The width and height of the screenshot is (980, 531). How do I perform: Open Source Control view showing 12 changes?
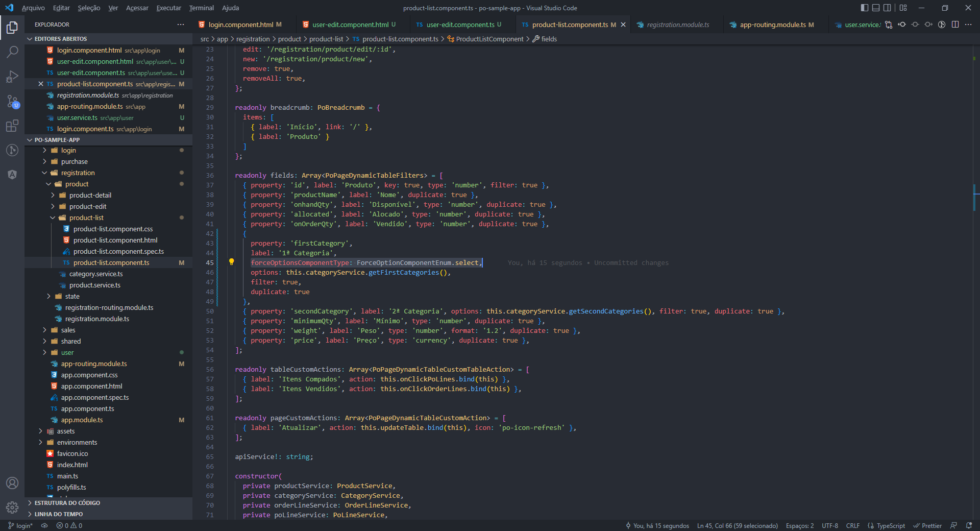[x=12, y=102]
